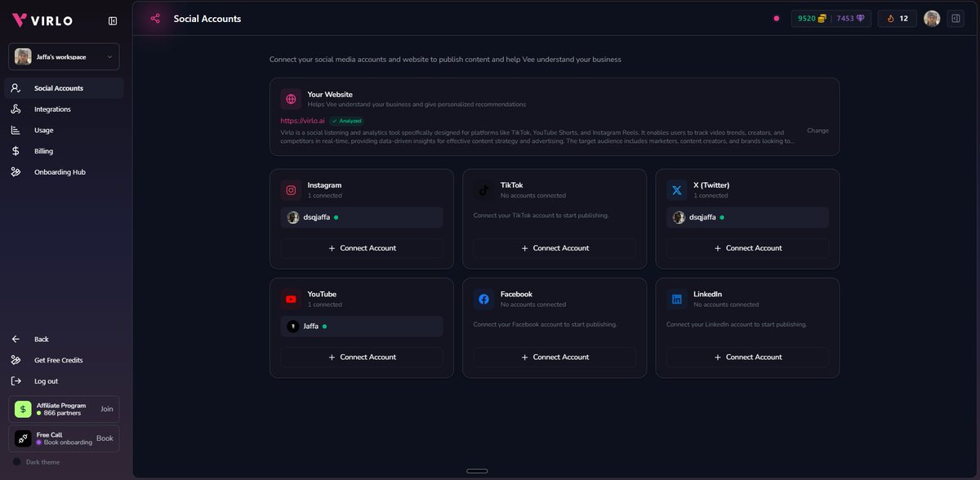Connect Account under Instagram
The image size is (980, 480).
[x=362, y=248]
